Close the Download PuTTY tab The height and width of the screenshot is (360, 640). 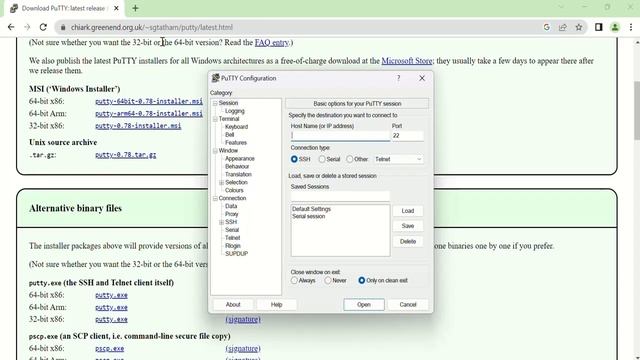(116, 8)
